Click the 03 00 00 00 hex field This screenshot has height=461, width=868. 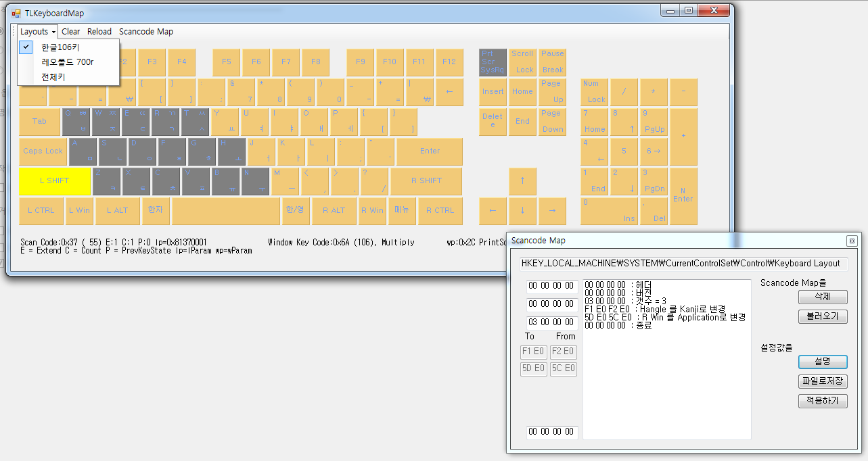click(552, 322)
